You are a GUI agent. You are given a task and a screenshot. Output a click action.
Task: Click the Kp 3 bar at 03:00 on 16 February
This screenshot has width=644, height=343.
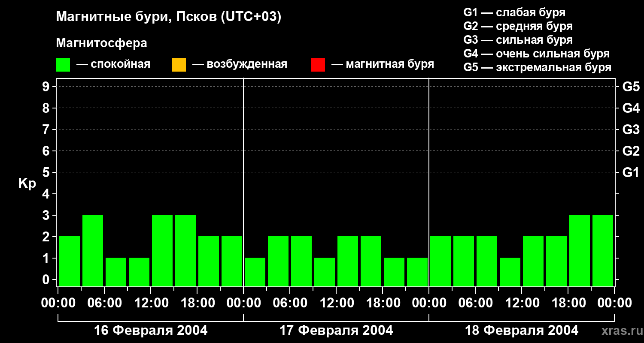(x=93, y=250)
